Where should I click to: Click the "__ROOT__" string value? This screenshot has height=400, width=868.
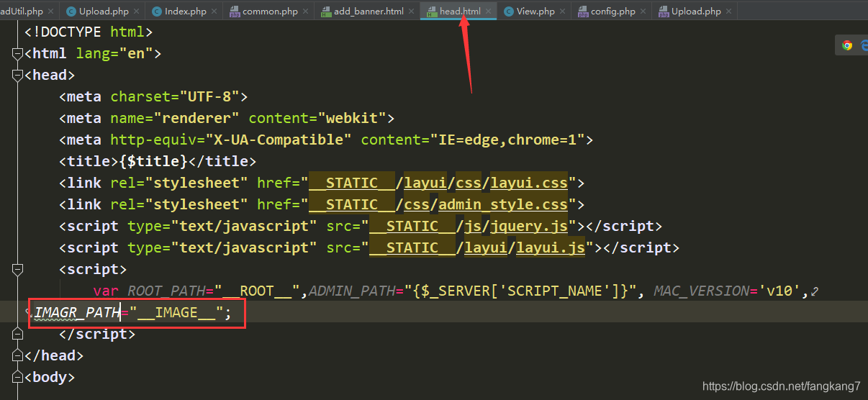pyautogui.click(x=257, y=291)
